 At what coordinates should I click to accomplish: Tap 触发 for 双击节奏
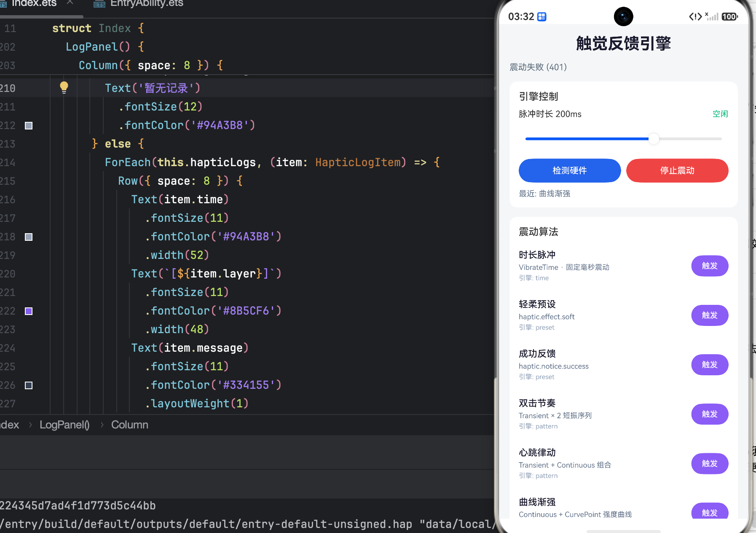710,414
